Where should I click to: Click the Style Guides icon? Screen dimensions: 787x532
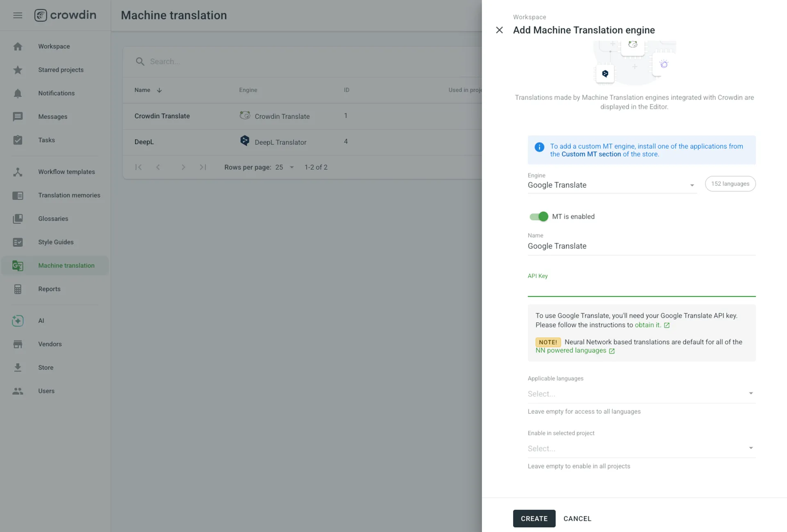pos(18,242)
